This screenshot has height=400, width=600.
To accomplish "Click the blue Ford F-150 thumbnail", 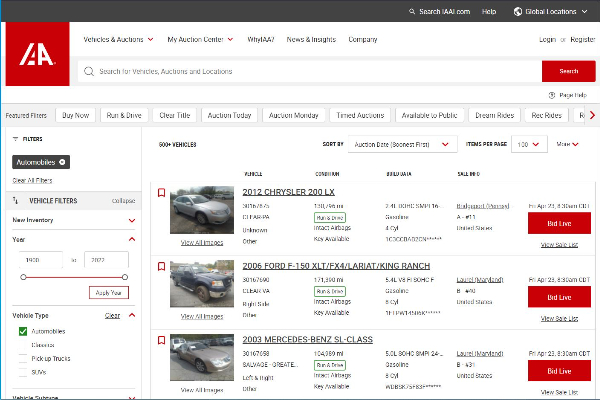I will (x=202, y=284).
